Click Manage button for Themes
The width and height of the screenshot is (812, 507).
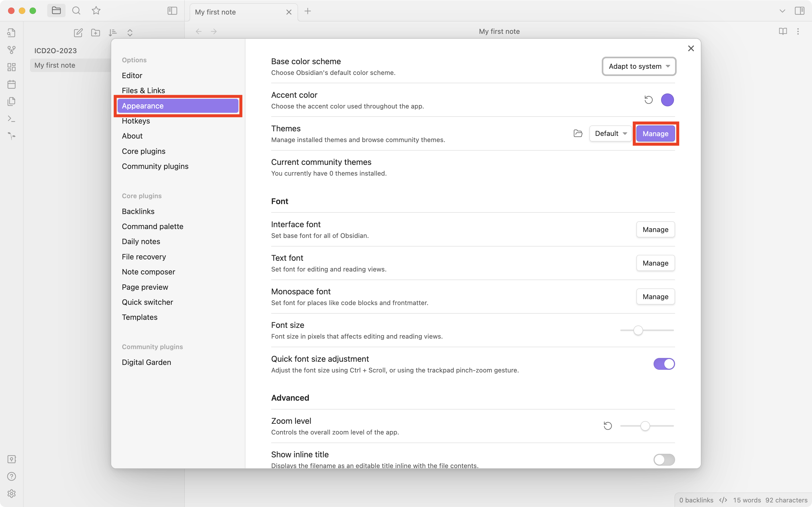point(655,133)
